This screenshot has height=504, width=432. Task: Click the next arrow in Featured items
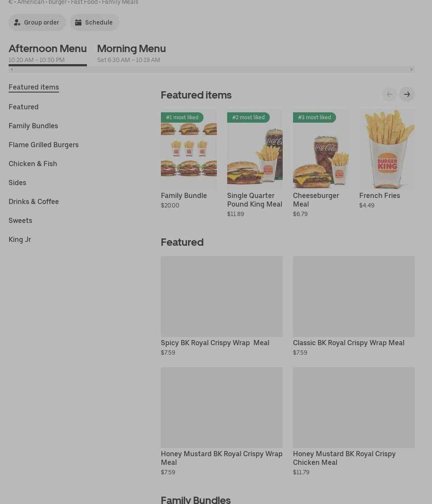407,94
